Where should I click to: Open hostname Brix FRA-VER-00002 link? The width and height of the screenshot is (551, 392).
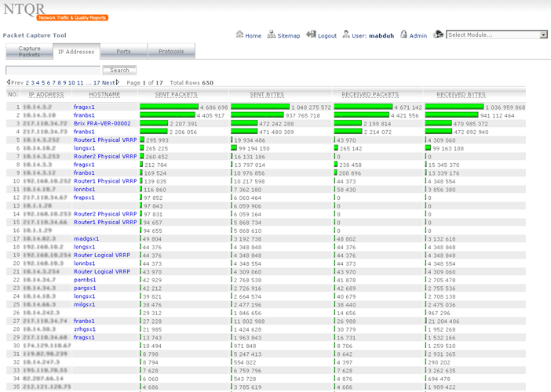pyautogui.click(x=102, y=124)
